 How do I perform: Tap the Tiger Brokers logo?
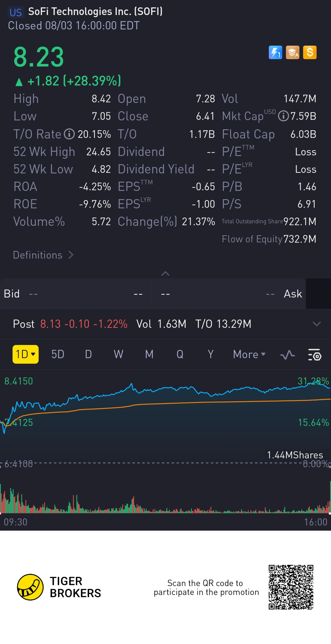pyautogui.click(x=30, y=587)
